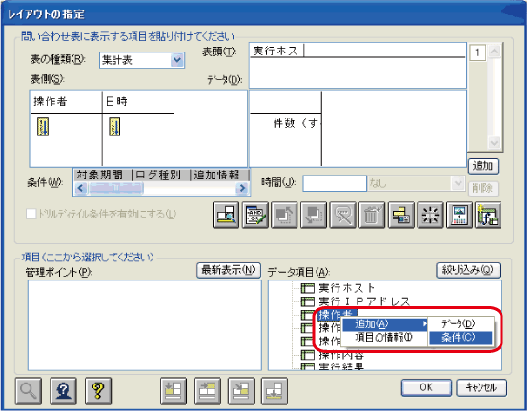Click the search preview toolbar icon
The height and width of the screenshot is (415, 532).
coord(226,216)
